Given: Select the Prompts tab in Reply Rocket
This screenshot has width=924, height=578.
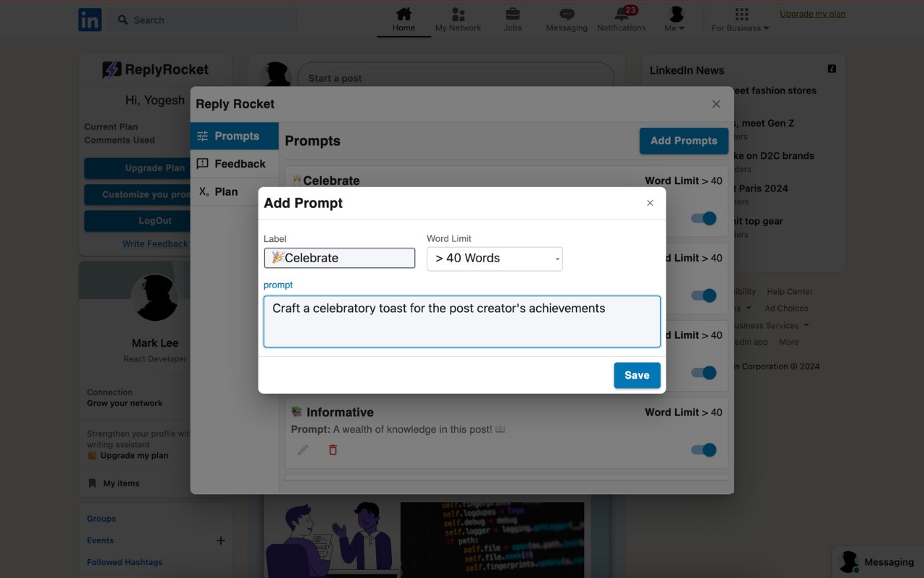Looking at the screenshot, I should tap(235, 136).
